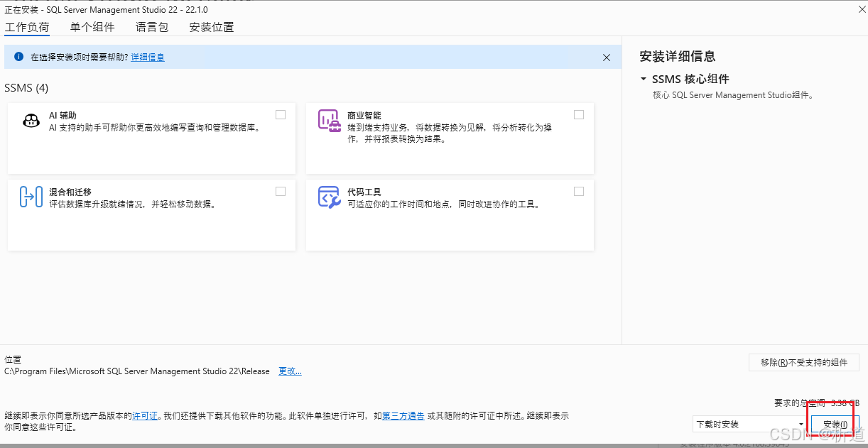Click the 混合和迁移 workload icon
868x448 pixels.
pos(31,197)
